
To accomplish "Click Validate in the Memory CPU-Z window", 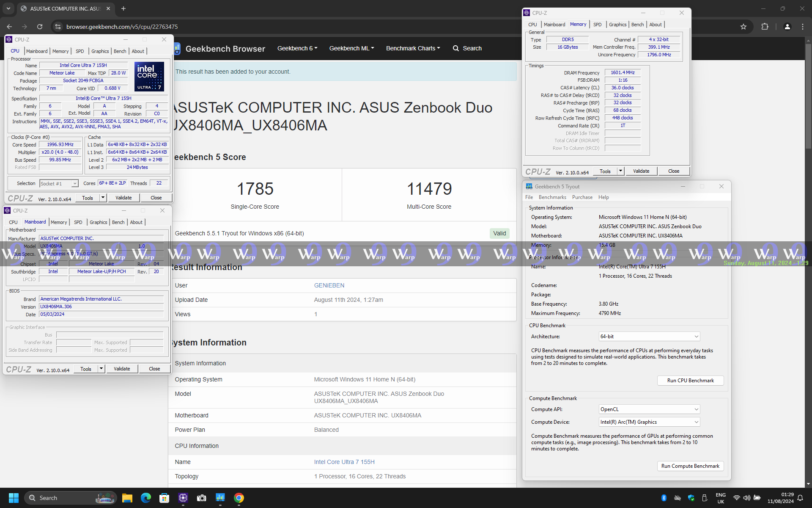I will click(x=641, y=171).
